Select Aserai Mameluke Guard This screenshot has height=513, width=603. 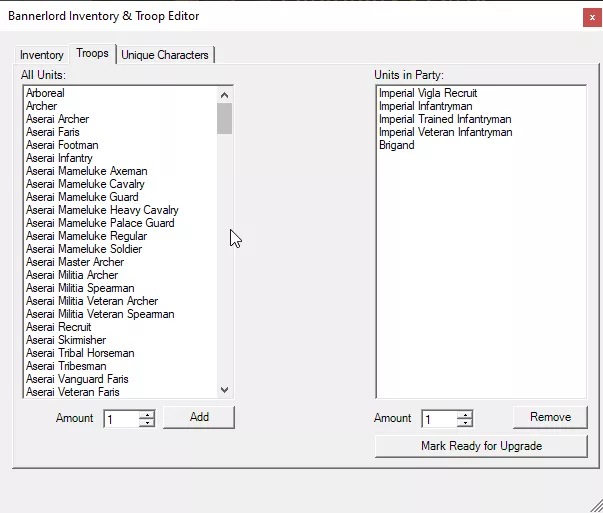click(x=121, y=197)
